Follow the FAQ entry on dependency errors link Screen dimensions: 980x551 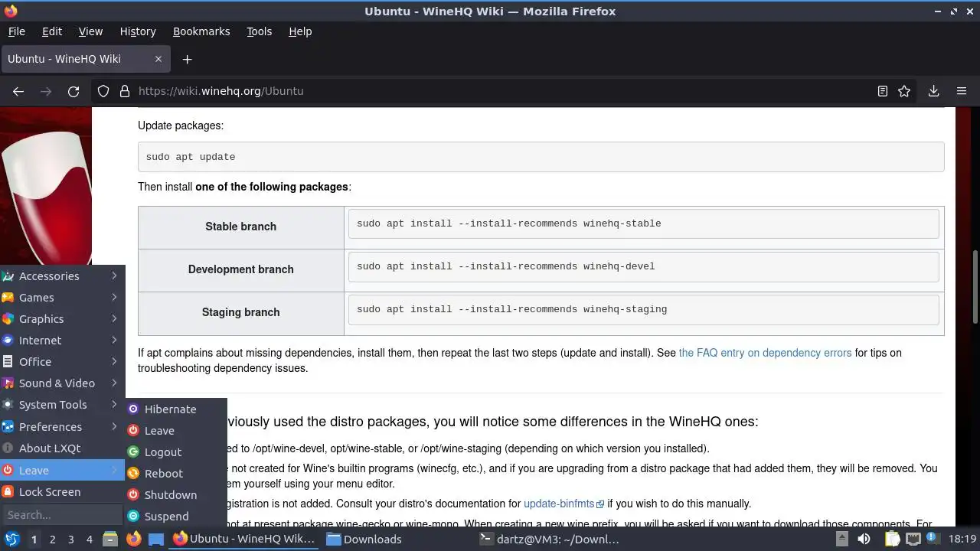pyautogui.click(x=765, y=353)
